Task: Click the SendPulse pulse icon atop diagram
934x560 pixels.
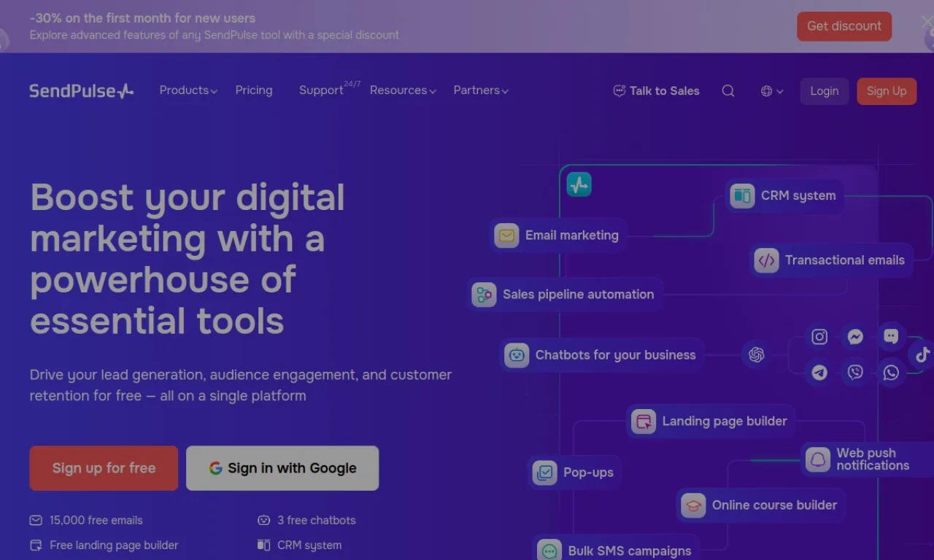Action: [x=579, y=184]
